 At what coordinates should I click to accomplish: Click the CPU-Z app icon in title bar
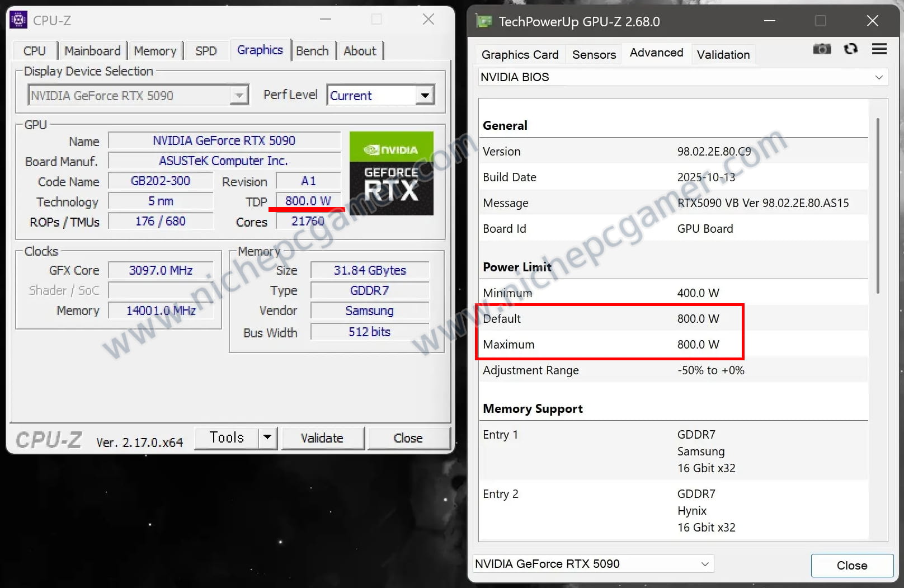tap(18, 20)
